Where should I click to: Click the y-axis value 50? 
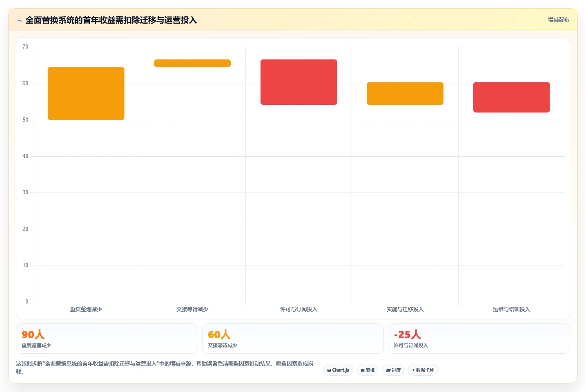(x=25, y=120)
